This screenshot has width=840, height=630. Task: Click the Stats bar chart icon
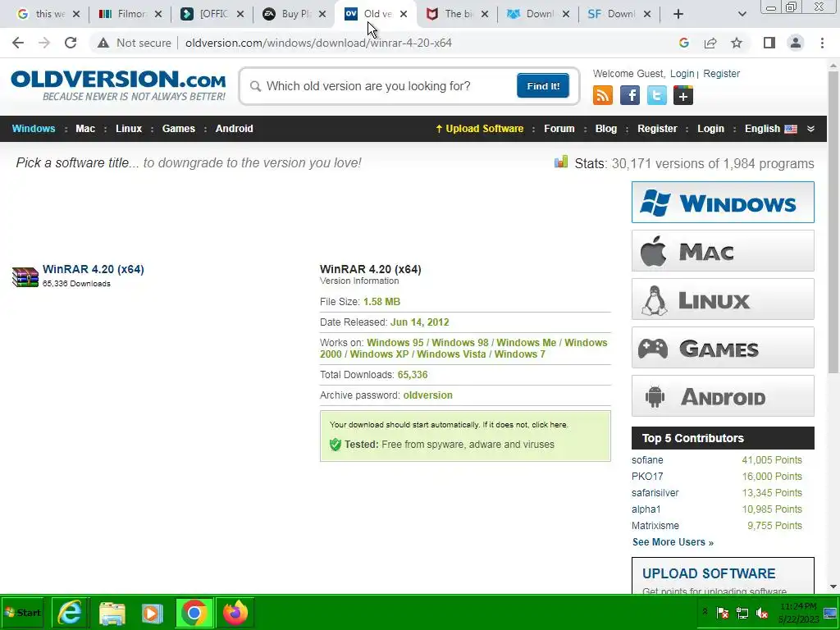coord(561,162)
